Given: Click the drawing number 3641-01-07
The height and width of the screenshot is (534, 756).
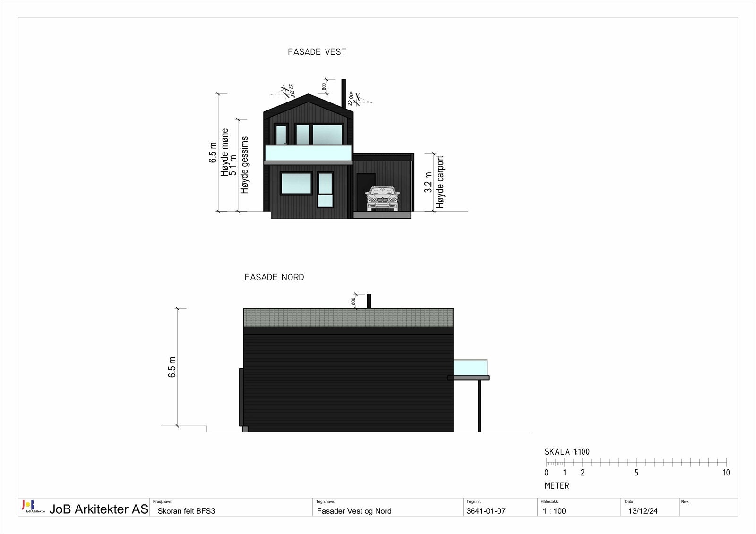Looking at the screenshot, I should [486, 511].
